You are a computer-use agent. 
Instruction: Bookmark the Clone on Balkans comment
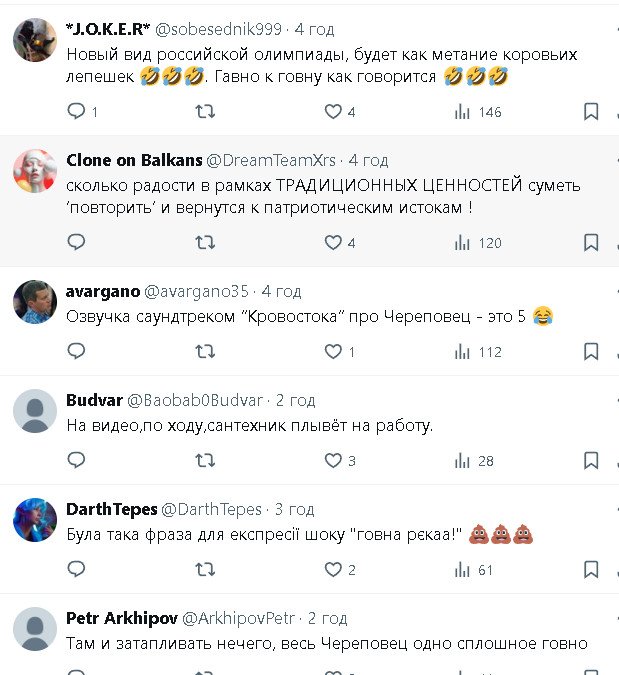[591, 242]
